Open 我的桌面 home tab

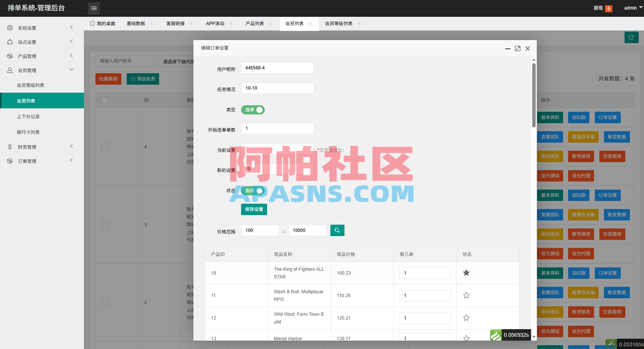(102, 24)
